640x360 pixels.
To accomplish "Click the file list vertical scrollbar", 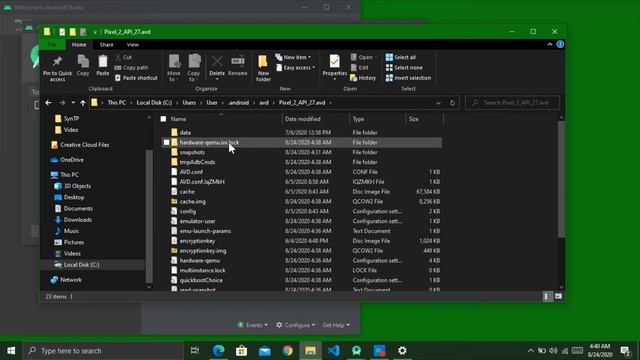I will (x=561, y=180).
